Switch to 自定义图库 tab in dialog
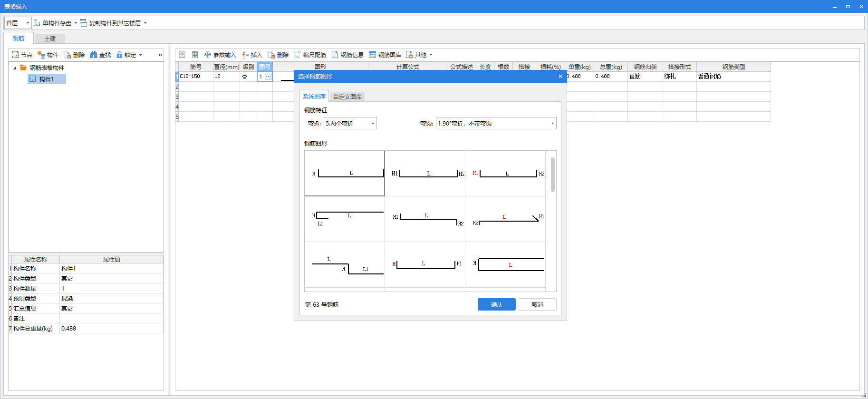Viewport: 868px width, 399px height. pyautogui.click(x=347, y=97)
